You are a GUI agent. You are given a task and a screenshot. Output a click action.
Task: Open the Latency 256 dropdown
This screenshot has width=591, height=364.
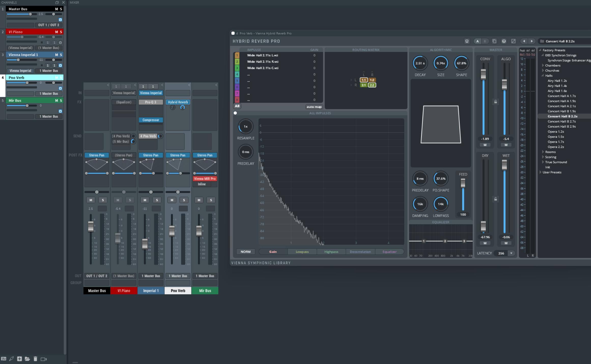click(511, 253)
